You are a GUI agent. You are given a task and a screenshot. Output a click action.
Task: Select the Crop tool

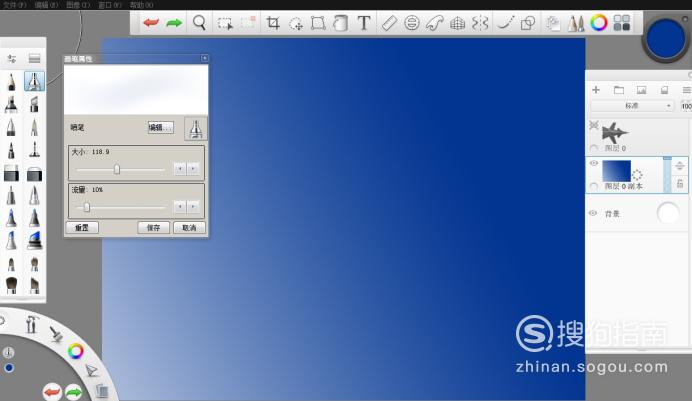pos(273,22)
